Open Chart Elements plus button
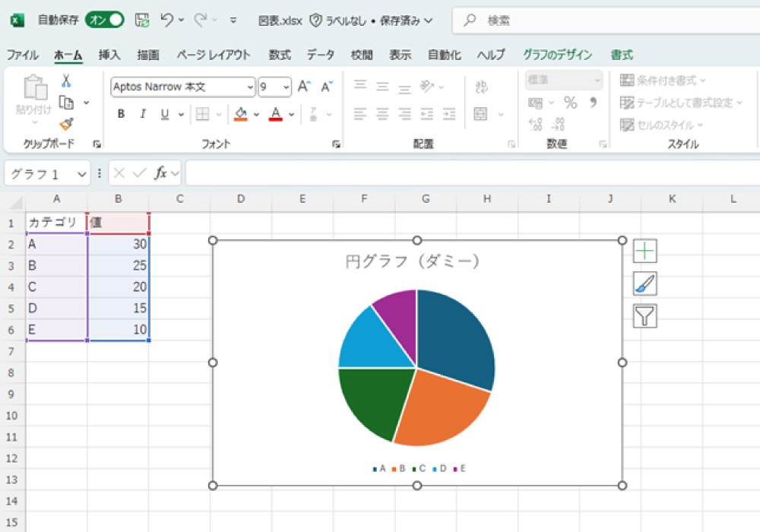This screenshot has width=760, height=532. [645, 251]
